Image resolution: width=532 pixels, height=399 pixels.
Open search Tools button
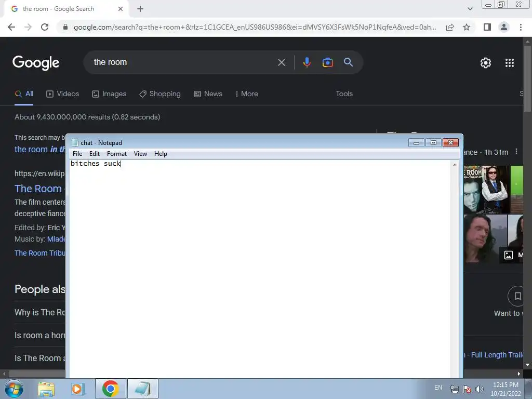tap(344, 94)
